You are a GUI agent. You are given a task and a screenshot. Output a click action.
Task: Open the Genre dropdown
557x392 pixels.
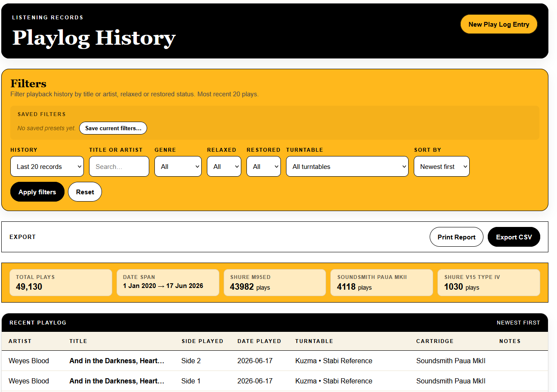[x=178, y=166]
